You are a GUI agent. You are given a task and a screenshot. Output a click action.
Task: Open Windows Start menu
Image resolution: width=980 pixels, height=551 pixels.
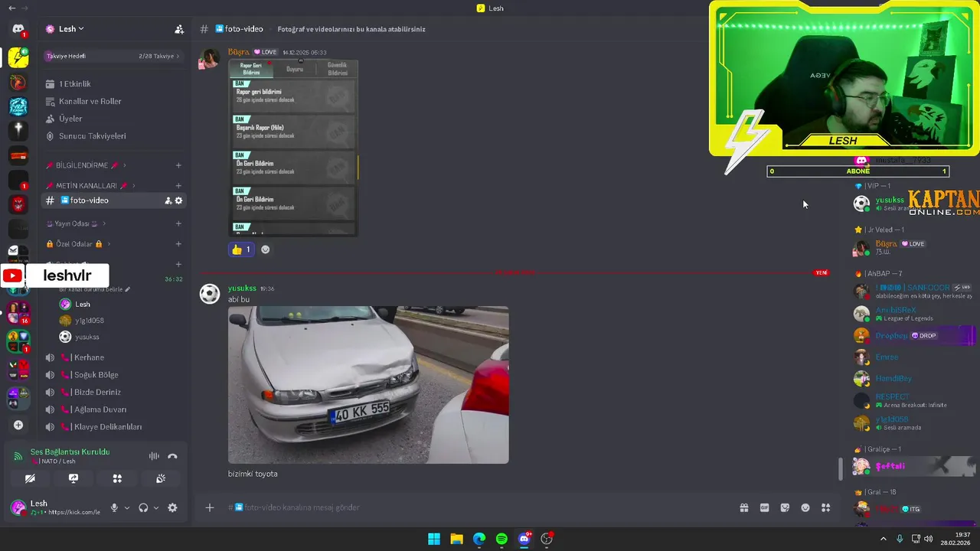coord(434,539)
